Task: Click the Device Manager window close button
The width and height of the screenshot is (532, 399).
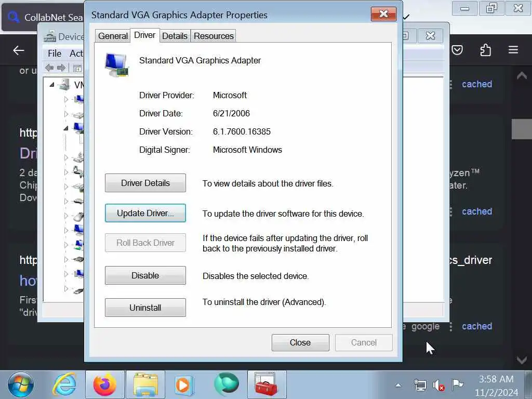Action: coord(430,36)
